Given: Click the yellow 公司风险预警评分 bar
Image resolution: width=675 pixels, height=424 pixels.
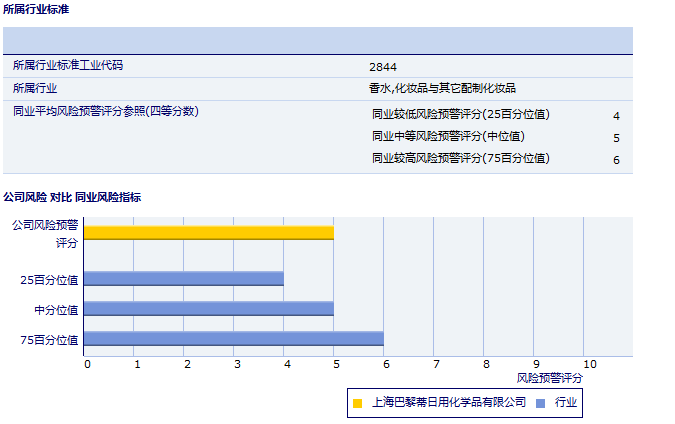Looking at the screenshot, I should click(x=208, y=232).
